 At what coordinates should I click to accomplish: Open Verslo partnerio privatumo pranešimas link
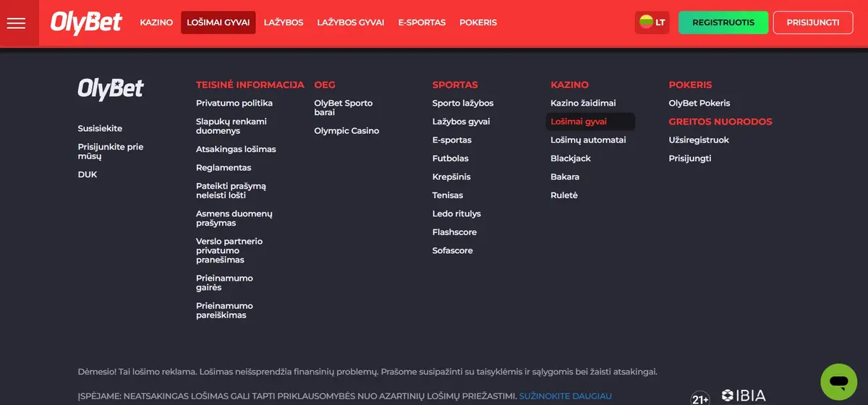click(x=229, y=251)
